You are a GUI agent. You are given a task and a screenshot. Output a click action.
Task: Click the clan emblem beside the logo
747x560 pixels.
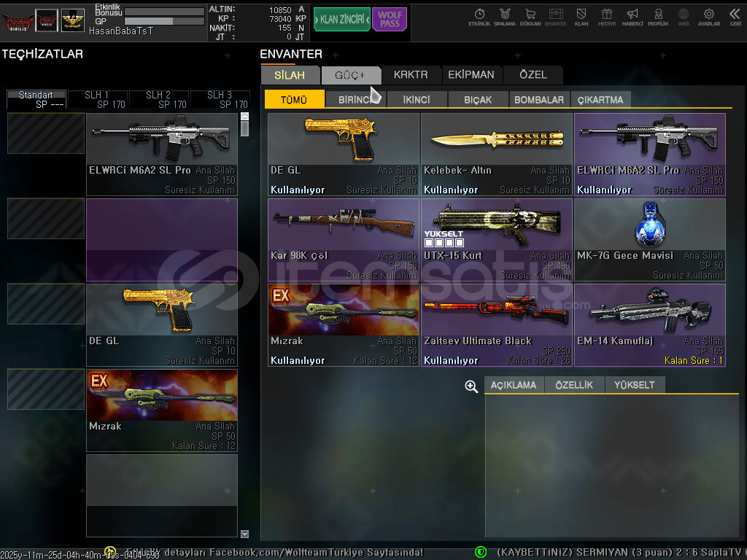[x=47, y=20]
